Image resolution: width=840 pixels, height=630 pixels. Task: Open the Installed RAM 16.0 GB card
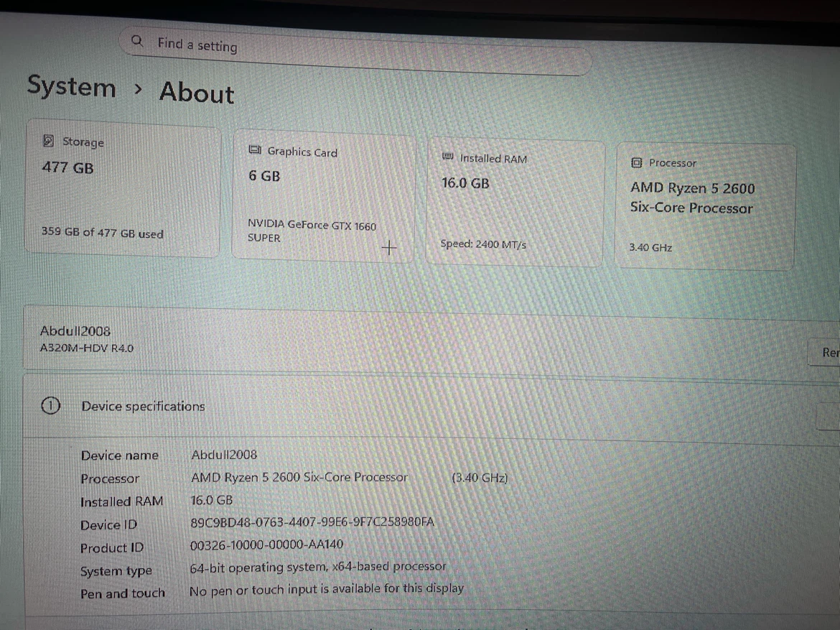tap(515, 202)
